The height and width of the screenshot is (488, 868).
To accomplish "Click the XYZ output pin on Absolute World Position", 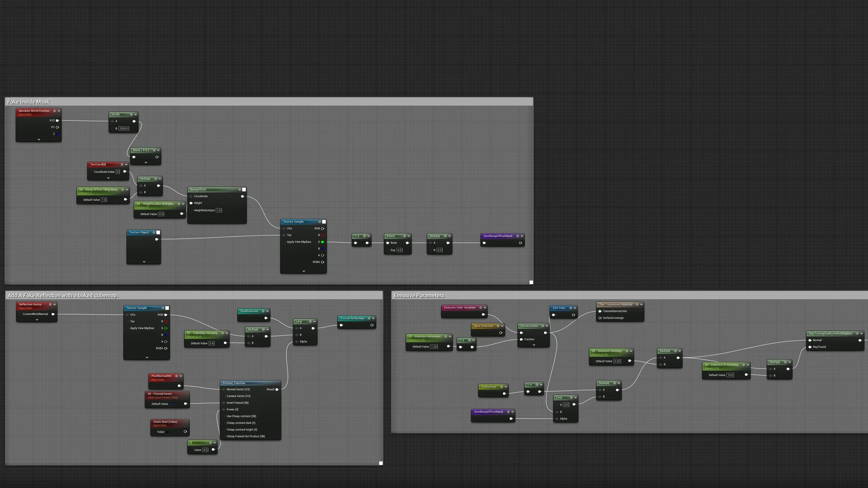I will pos(57,121).
